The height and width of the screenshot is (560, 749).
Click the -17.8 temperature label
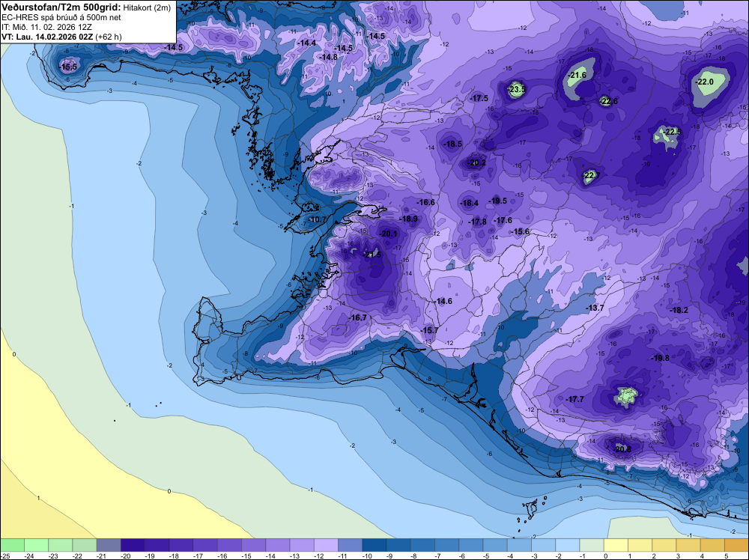[478, 222]
